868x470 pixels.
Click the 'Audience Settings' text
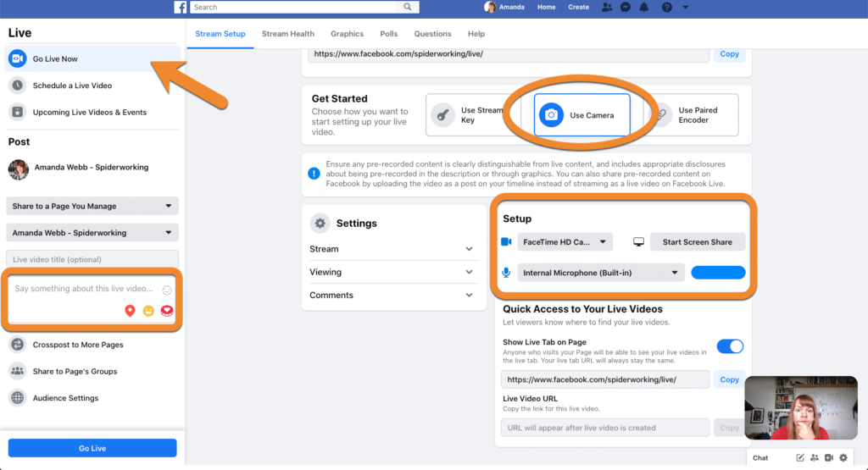(65, 397)
